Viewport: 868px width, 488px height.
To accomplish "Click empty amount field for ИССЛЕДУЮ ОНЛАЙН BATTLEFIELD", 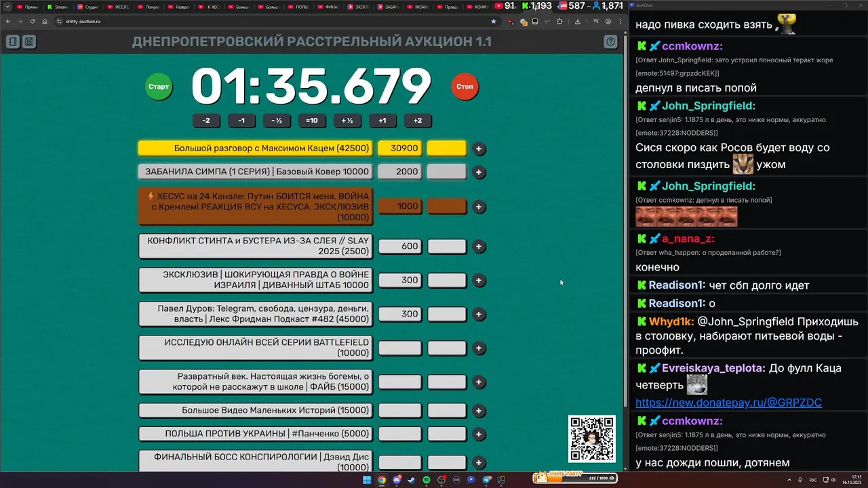I will pyautogui.click(x=400, y=348).
